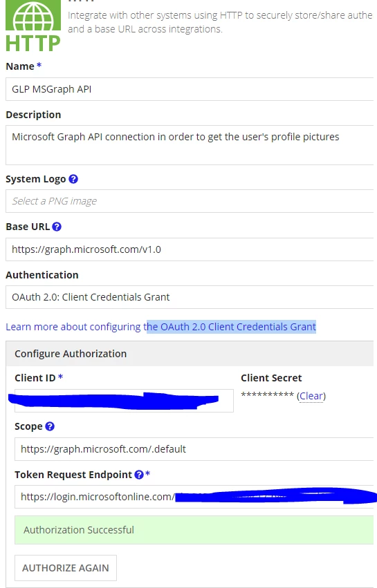Screen dimensions: 377x588
Task: Click the masked Client Secret asterisks
Action: (x=267, y=395)
